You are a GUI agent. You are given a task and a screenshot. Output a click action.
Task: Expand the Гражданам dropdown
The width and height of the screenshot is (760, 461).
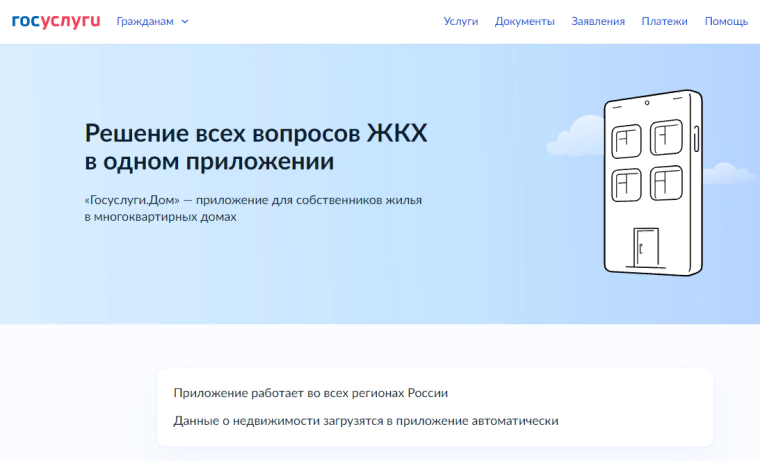click(152, 21)
